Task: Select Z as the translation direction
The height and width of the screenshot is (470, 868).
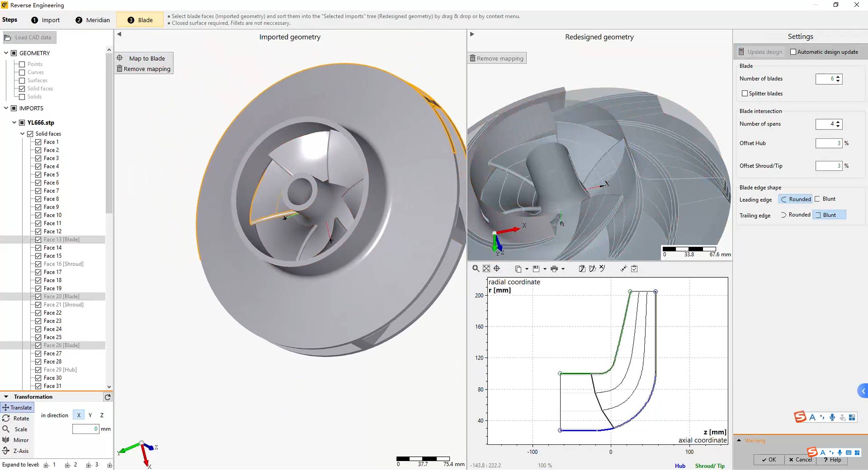Action: tap(102, 415)
